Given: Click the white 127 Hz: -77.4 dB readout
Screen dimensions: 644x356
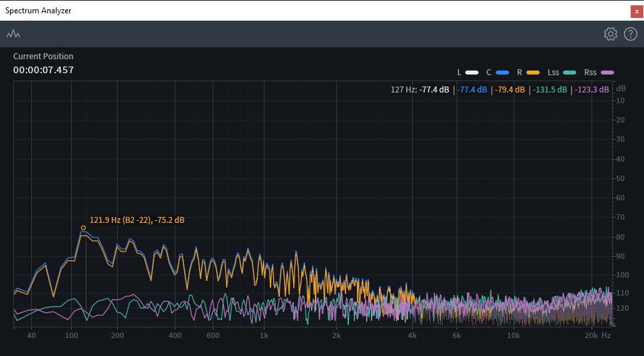Looking at the screenshot, I should point(421,89).
